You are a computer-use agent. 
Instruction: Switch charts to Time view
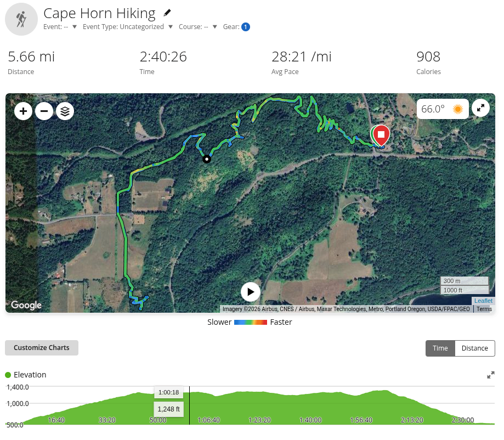click(x=440, y=348)
